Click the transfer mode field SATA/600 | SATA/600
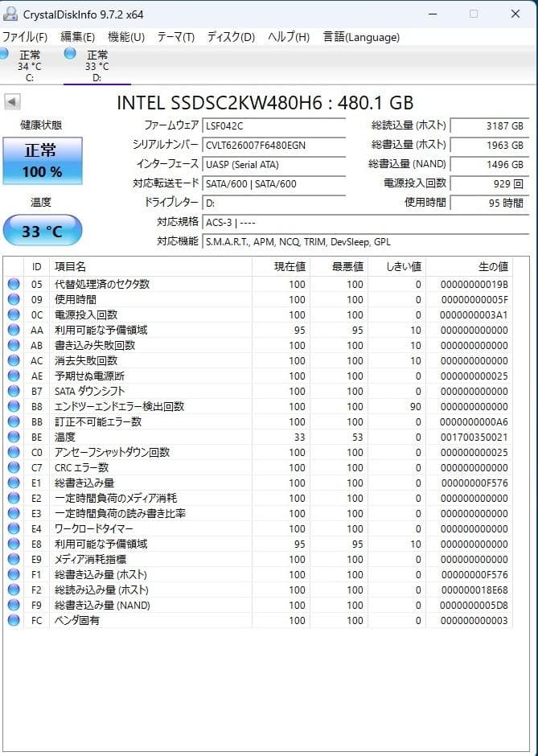 273,183
